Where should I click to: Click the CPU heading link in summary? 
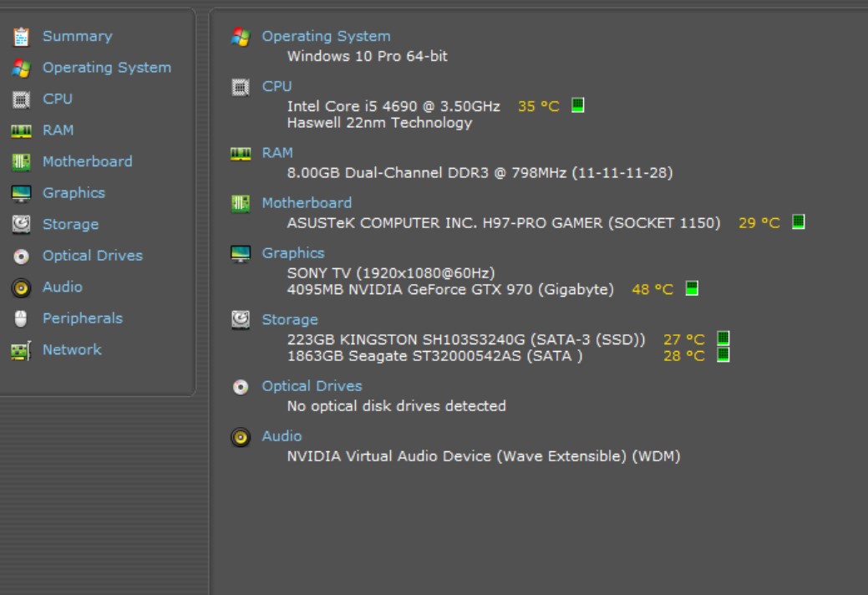coord(277,87)
